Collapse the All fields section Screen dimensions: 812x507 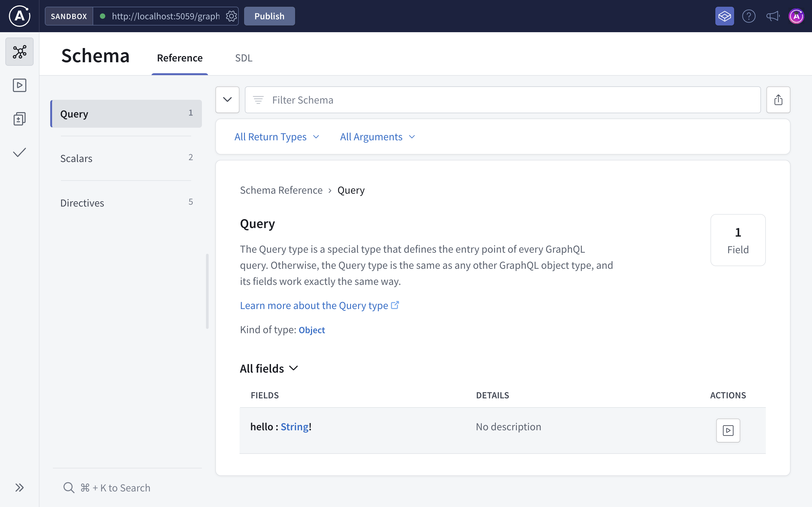pyautogui.click(x=293, y=368)
